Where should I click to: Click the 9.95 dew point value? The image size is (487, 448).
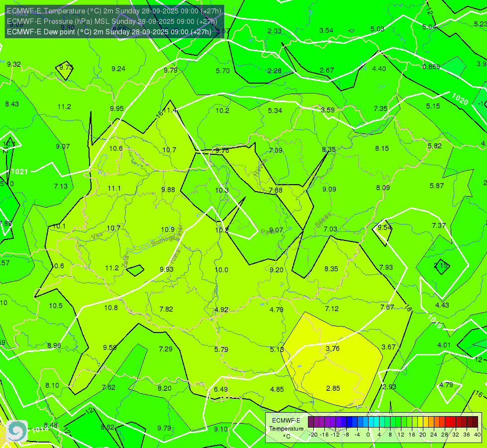tap(117, 109)
